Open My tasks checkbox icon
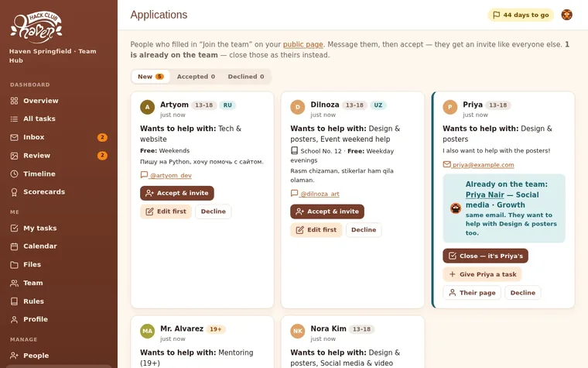 [x=14, y=228]
